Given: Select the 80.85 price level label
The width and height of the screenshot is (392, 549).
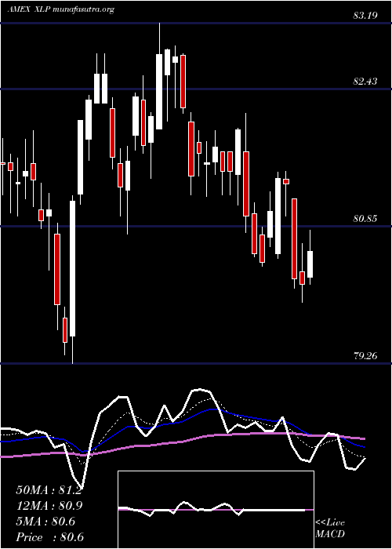Looking at the screenshot, I should coord(365,219).
